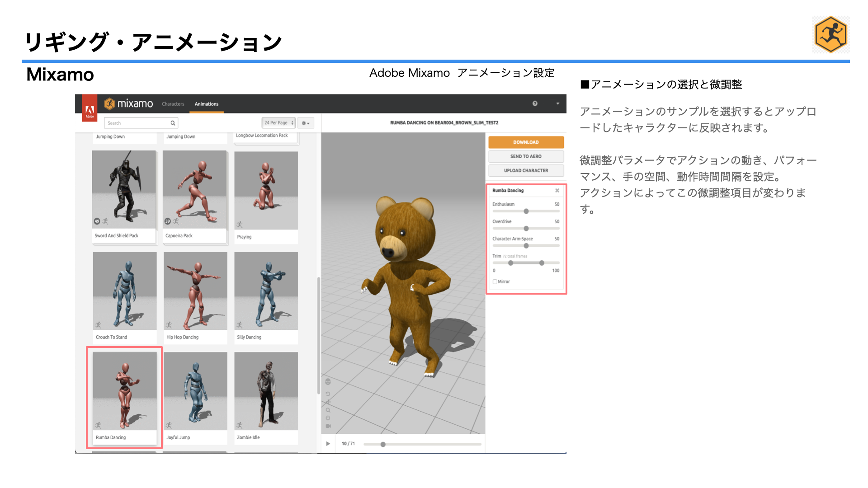Click the video camera icon in viewport
The width and height of the screenshot is (868, 488).
pos(328,426)
